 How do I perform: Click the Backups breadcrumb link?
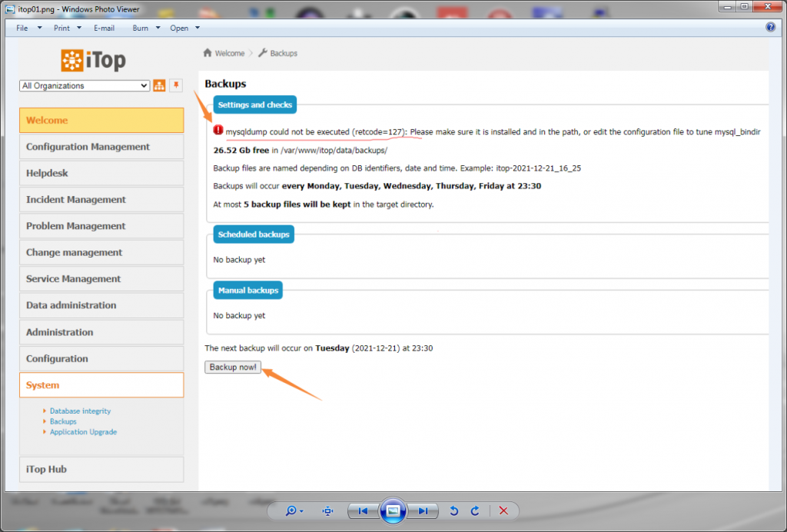click(284, 53)
